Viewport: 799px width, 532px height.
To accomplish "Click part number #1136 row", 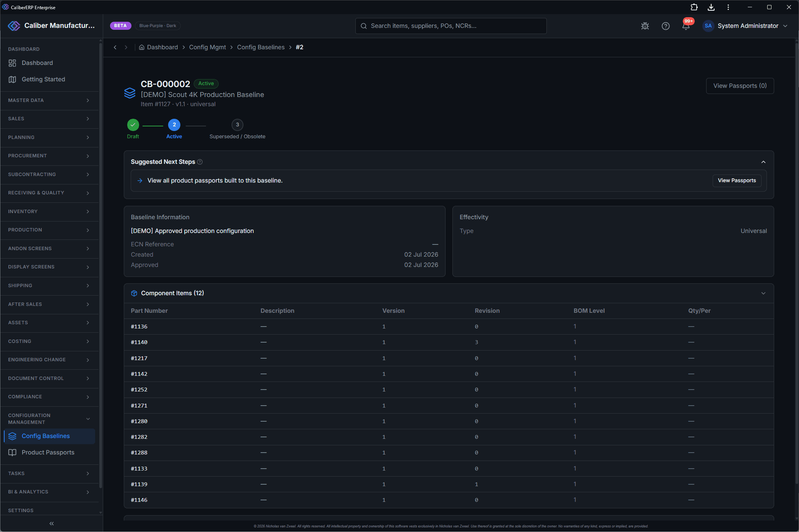I will point(449,327).
